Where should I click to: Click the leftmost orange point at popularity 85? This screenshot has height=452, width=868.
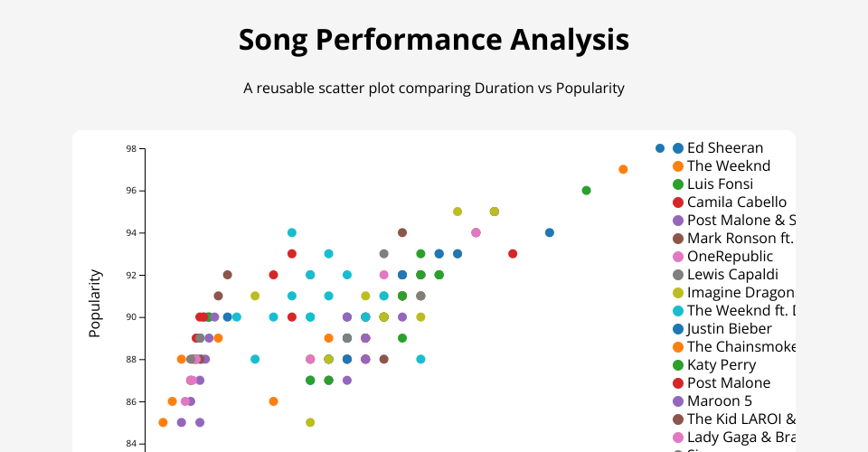[x=163, y=422]
